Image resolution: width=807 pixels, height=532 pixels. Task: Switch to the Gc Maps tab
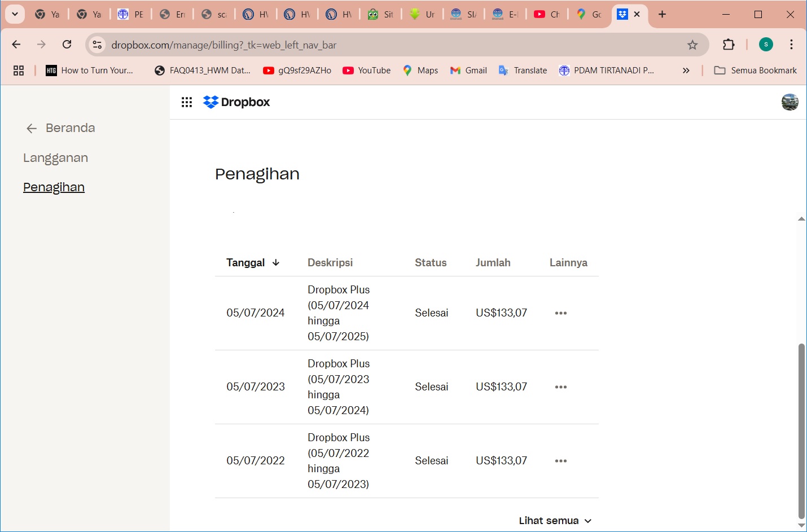coord(589,14)
